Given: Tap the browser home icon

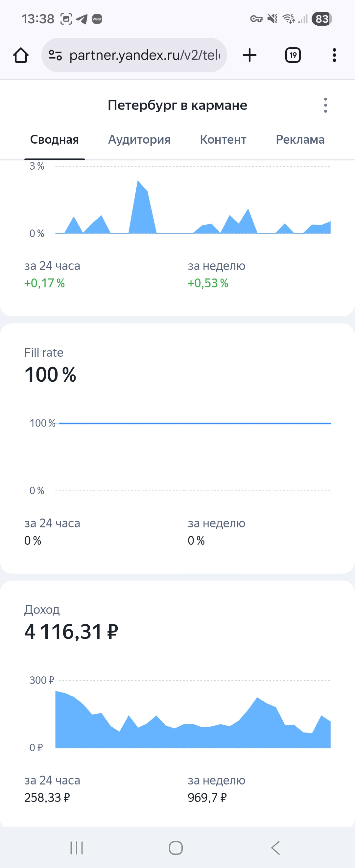Looking at the screenshot, I should 21,55.
